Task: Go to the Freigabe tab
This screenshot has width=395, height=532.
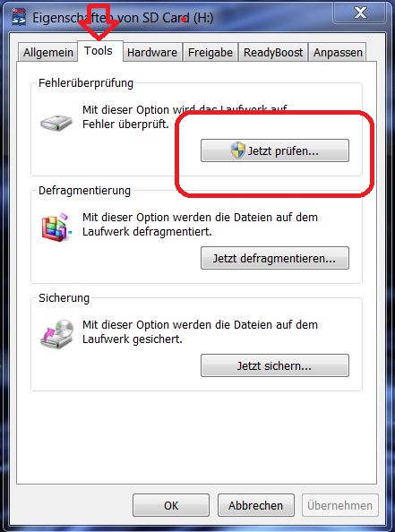Action: (210, 53)
